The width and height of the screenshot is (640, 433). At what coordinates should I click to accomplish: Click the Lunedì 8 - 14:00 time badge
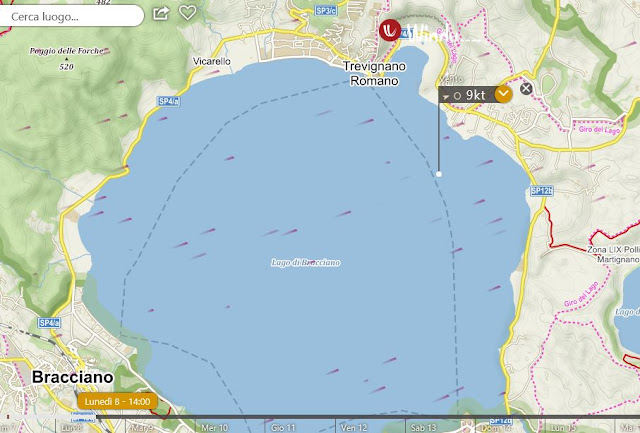click(x=117, y=402)
